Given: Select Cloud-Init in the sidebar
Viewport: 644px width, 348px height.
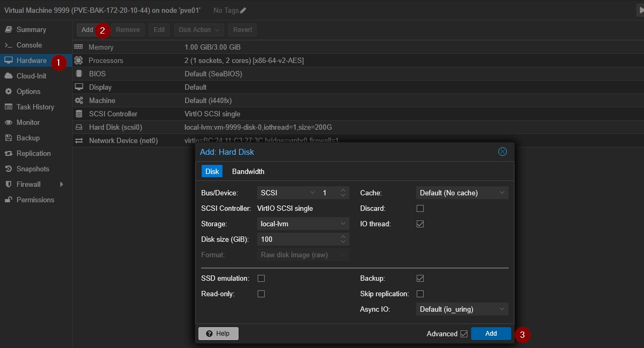Looking at the screenshot, I should click(x=31, y=76).
